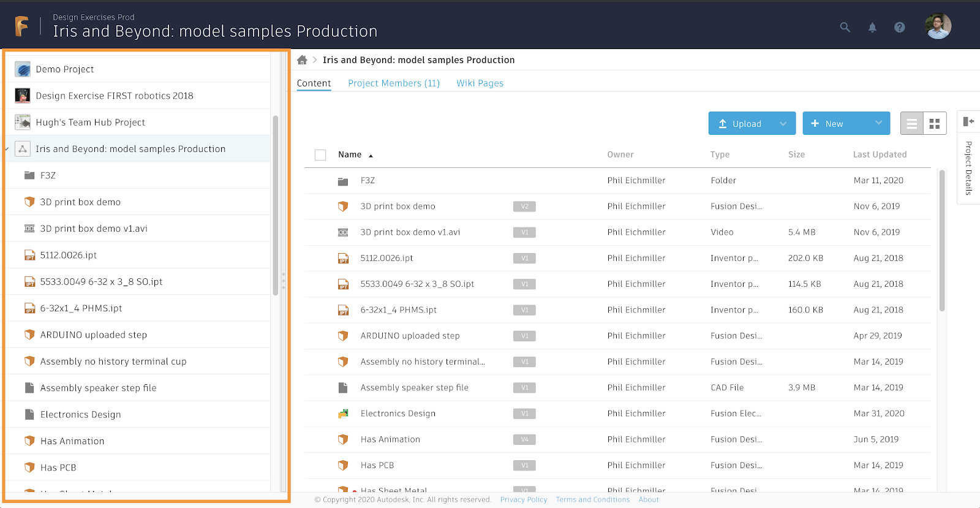980x508 pixels.
Task: Click the Assembly speaker step file icon in sidebar
Action: 29,388
